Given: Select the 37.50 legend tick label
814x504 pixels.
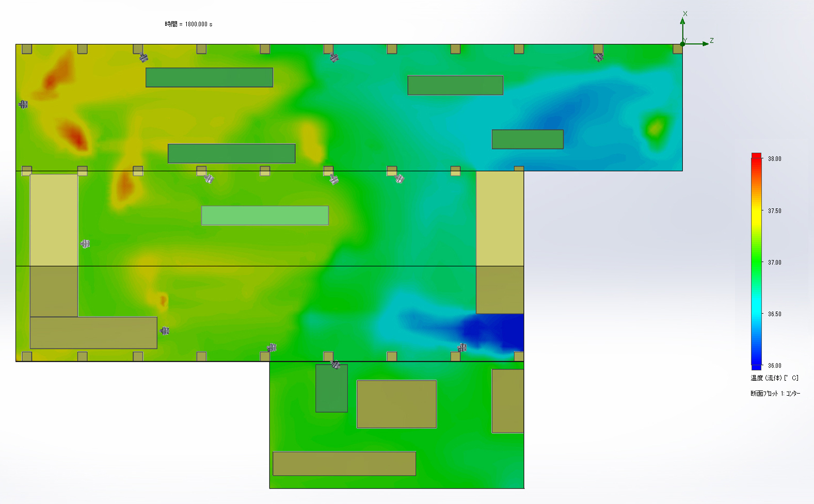Looking at the screenshot, I should [774, 211].
